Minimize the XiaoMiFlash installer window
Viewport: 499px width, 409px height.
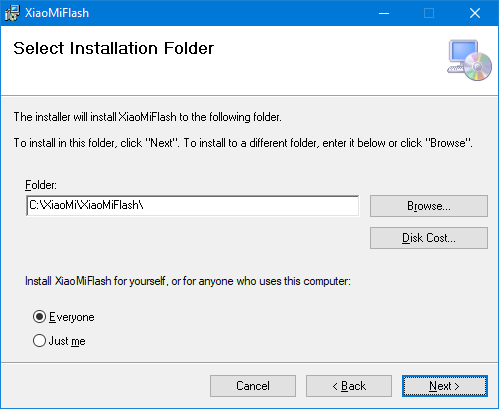tap(384, 13)
